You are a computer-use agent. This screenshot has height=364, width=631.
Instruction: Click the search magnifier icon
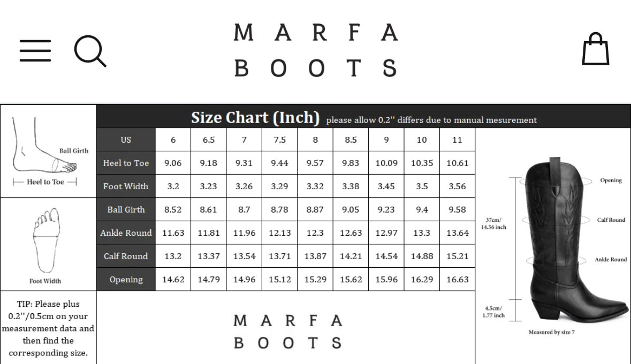click(90, 51)
